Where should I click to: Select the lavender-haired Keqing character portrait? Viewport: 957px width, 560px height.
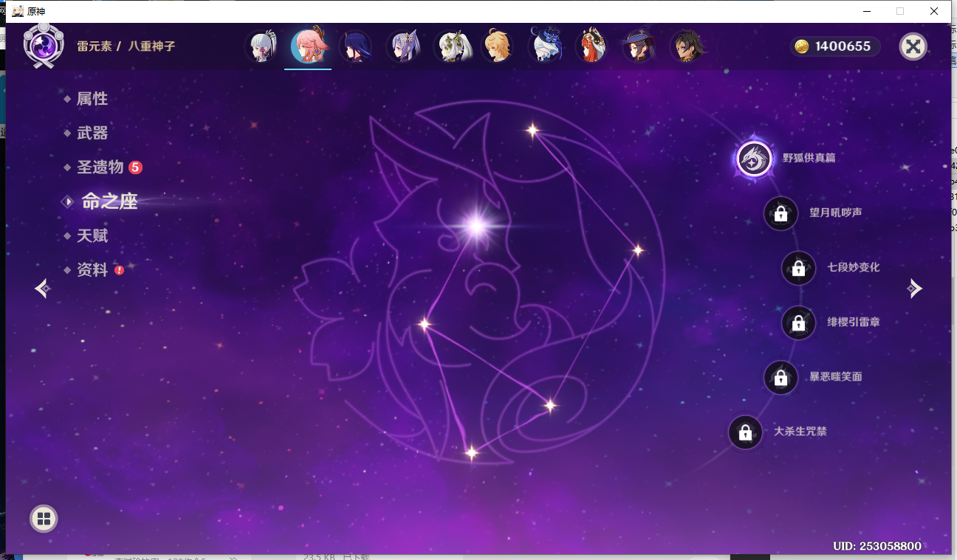coord(403,46)
